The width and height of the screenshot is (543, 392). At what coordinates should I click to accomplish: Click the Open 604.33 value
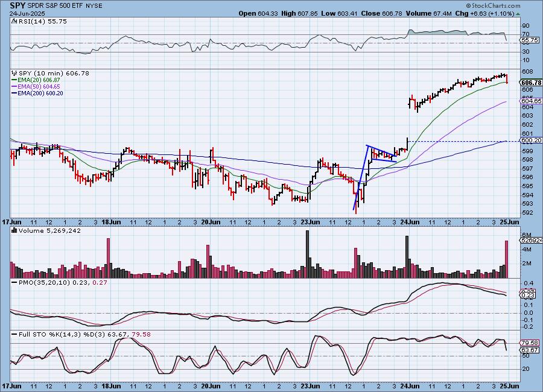point(258,13)
